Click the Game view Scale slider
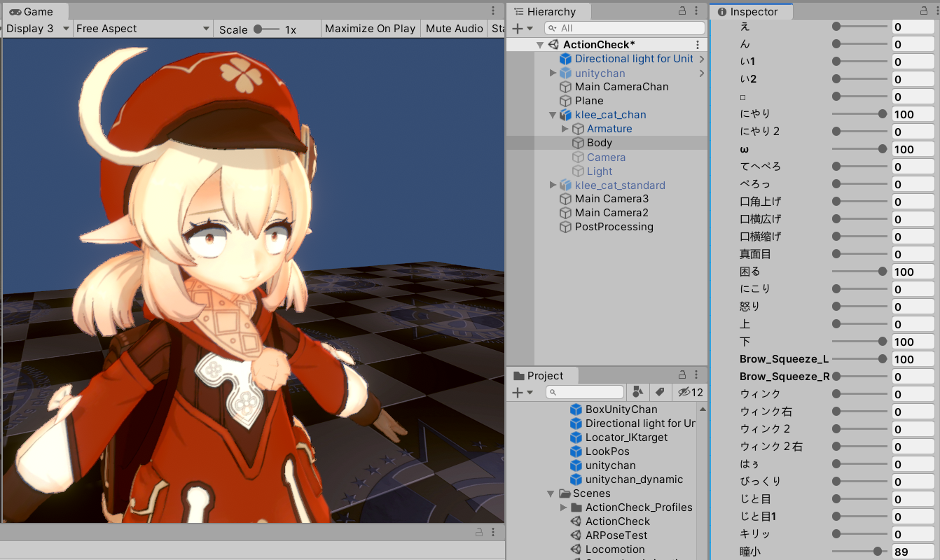940x560 pixels. pos(266,29)
